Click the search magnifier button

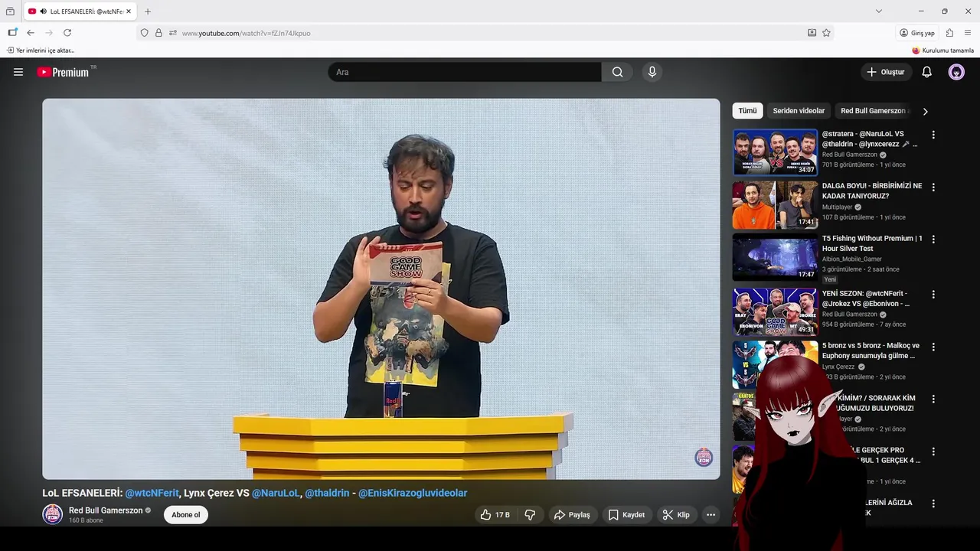point(617,72)
